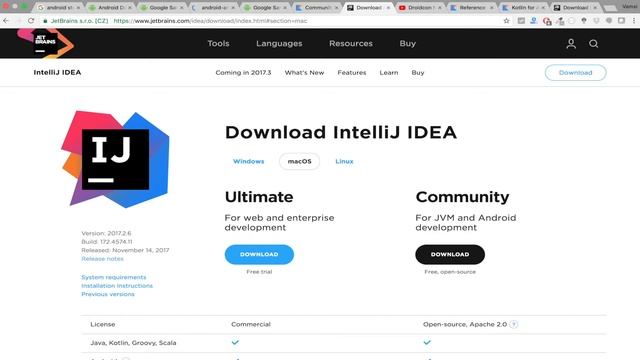Click the Open-source, Apache 2.0 cell

tap(465, 324)
